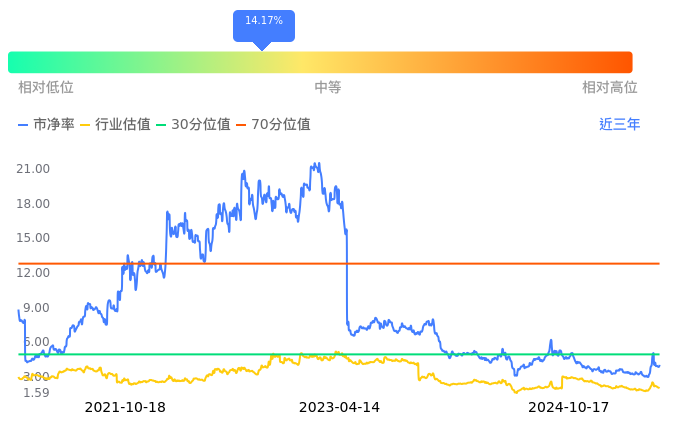Click the yellow line marker beside 行业估值
Image resolution: width=686 pixels, height=442 pixels.
click(85, 125)
